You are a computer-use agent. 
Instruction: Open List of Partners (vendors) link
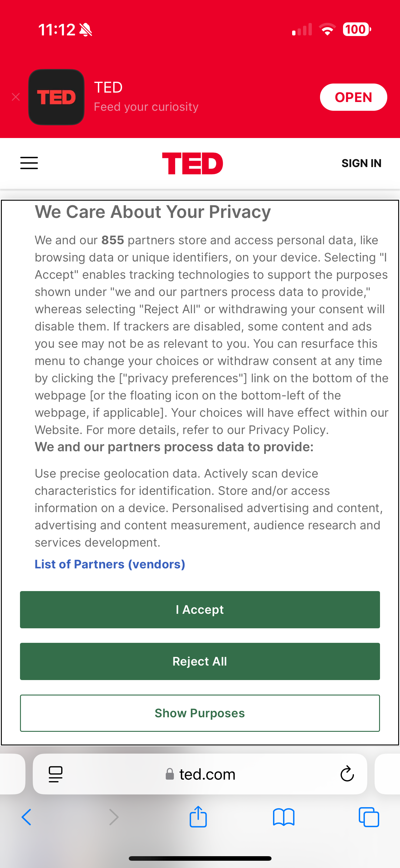pyautogui.click(x=110, y=564)
